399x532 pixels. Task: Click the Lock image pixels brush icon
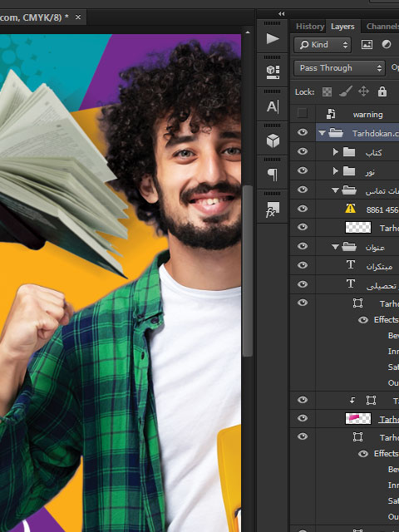tap(346, 91)
